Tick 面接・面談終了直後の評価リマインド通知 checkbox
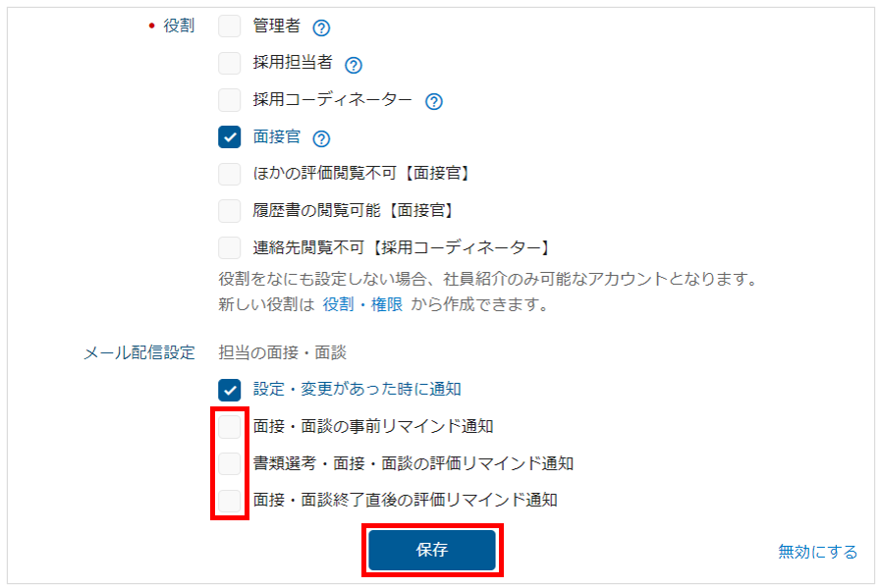880x588 pixels. 230,500
